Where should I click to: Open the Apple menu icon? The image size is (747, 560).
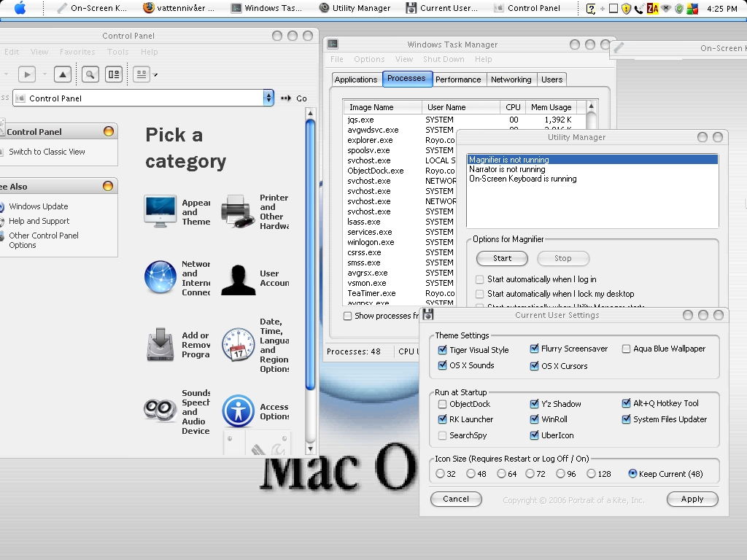(20, 7)
